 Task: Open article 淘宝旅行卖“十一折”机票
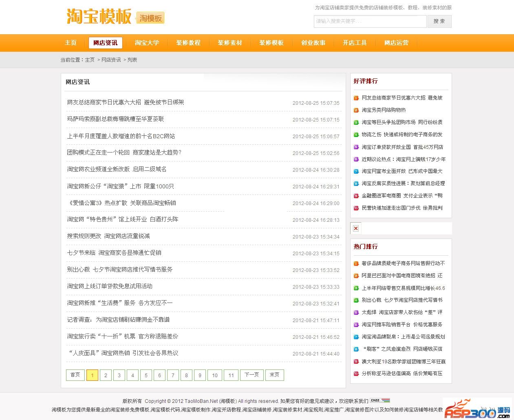(x=123, y=336)
